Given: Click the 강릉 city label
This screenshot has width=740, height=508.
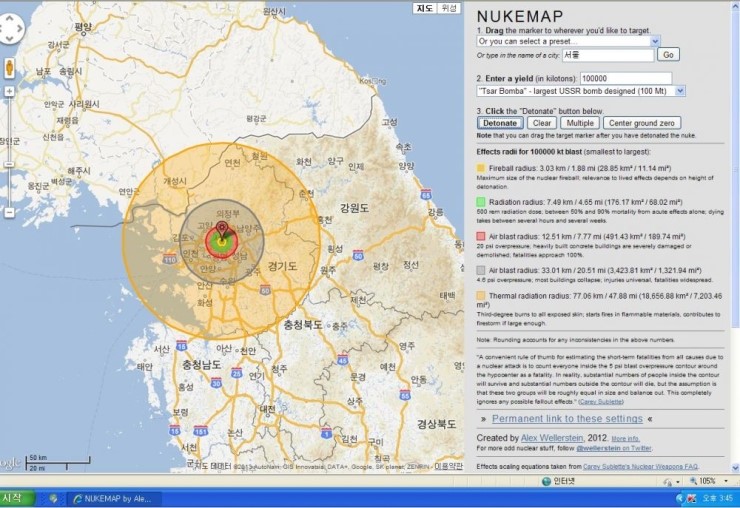Looking at the screenshot, I should (x=435, y=212).
